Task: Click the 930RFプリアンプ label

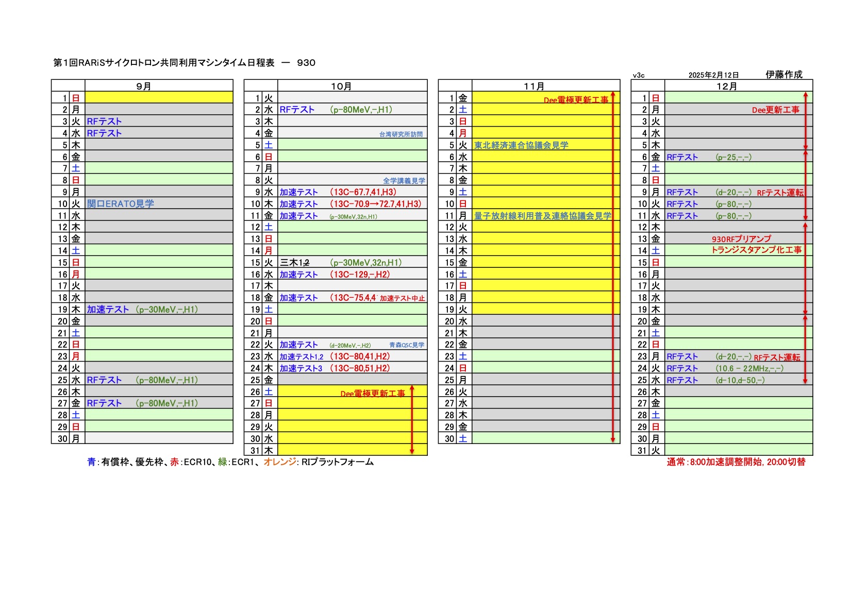Action: point(741,239)
